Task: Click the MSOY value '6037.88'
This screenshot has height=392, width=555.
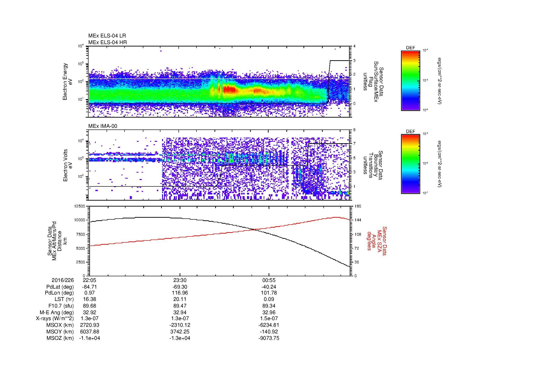Action: click(x=90, y=332)
